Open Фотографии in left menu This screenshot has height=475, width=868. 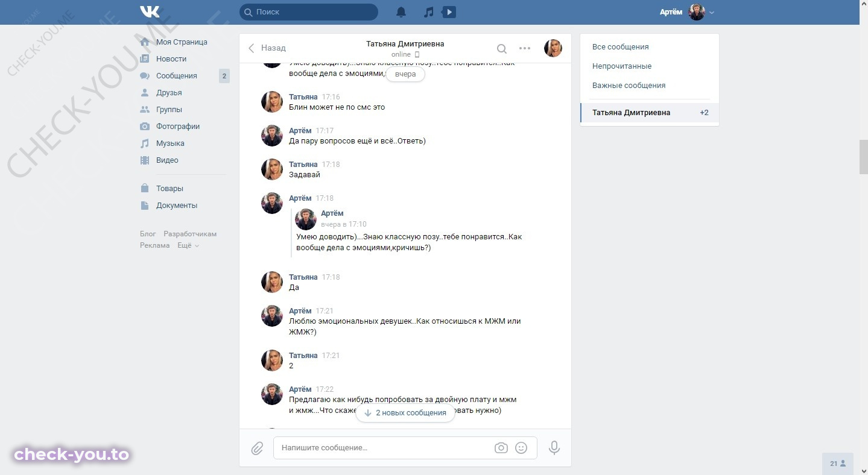(x=178, y=127)
